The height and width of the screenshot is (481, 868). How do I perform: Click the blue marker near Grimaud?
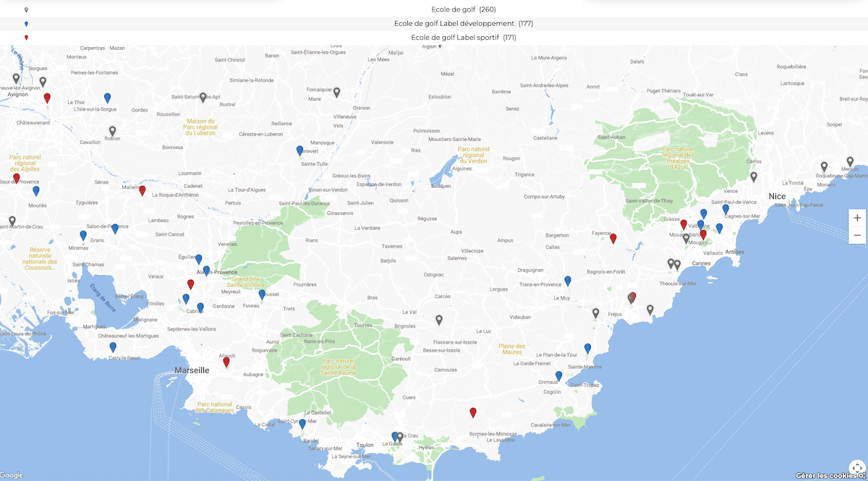point(558,375)
